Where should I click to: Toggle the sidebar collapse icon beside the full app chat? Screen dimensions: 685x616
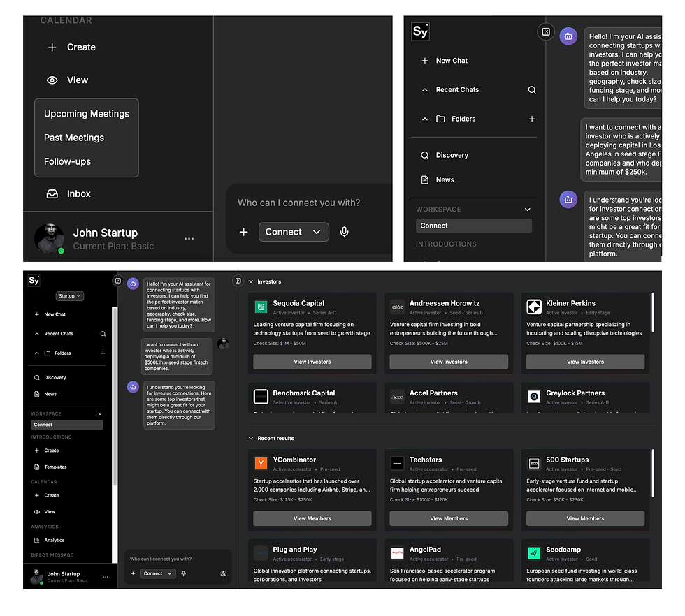click(x=118, y=281)
